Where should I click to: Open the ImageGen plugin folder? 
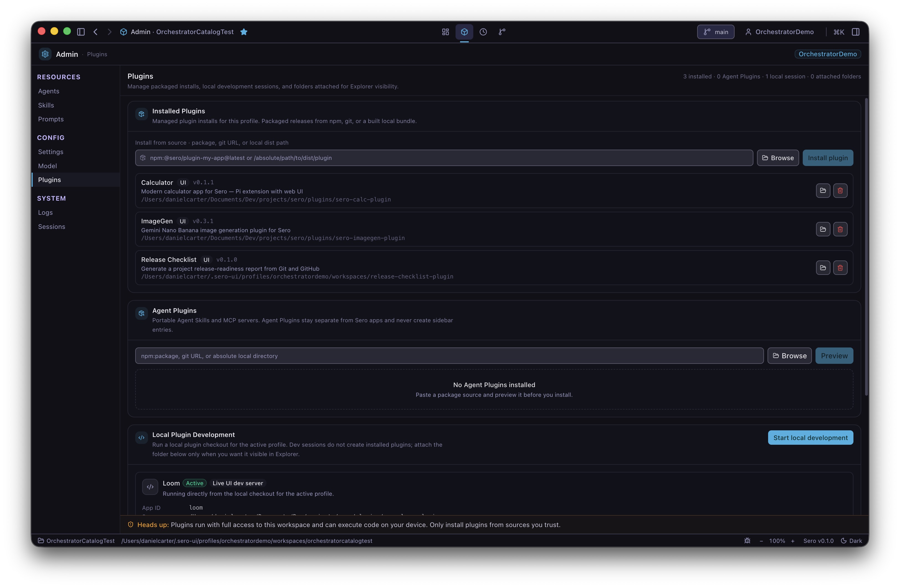pyautogui.click(x=823, y=229)
